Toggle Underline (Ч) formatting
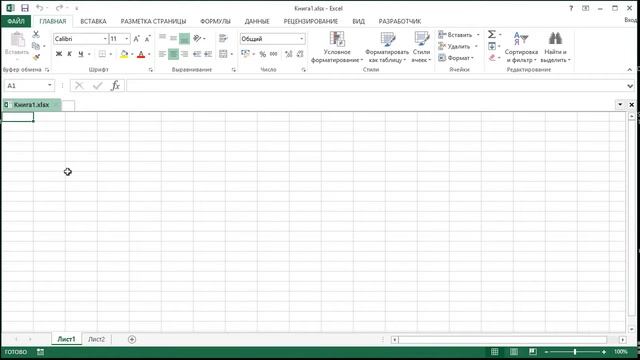 pos(80,54)
